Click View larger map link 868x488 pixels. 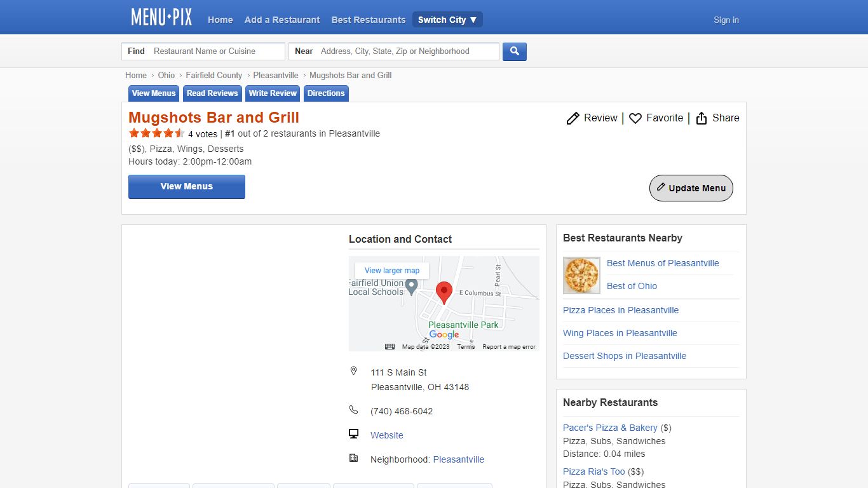click(x=392, y=270)
